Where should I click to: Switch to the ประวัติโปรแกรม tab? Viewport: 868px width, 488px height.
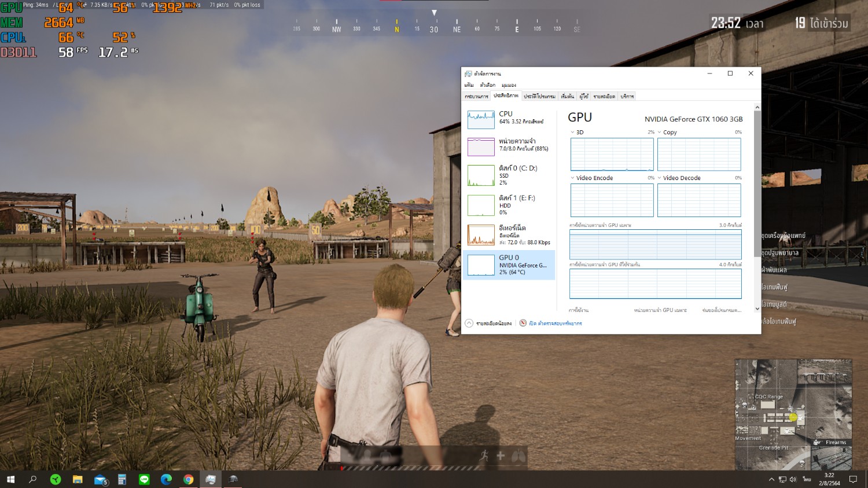(539, 96)
